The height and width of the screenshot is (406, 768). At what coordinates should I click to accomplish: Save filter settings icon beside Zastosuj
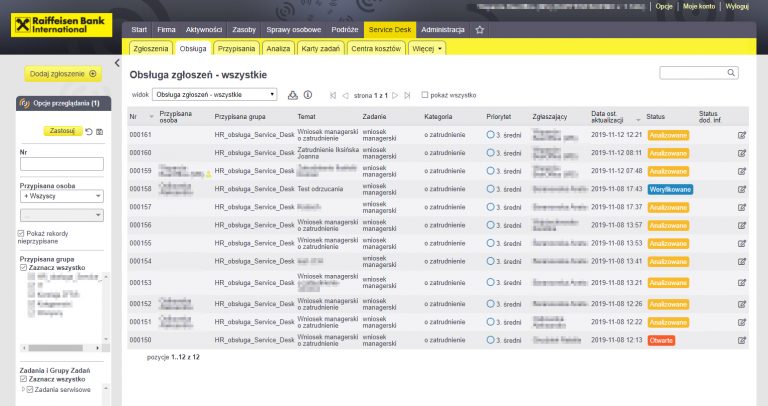click(x=99, y=131)
